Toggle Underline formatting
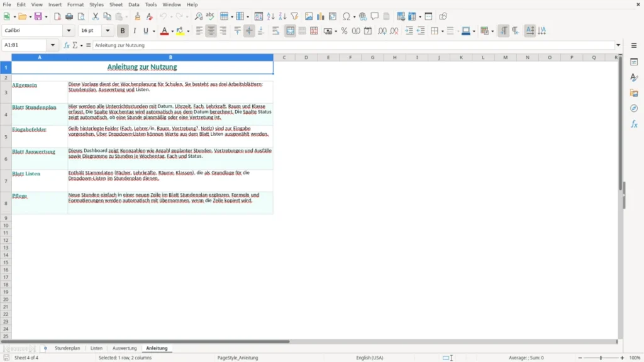 (x=145, y=31)
